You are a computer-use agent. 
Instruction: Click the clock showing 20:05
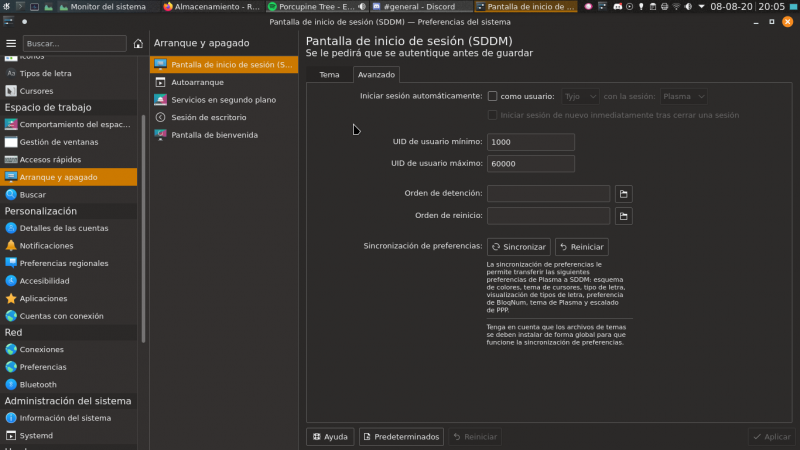[771, 7]
